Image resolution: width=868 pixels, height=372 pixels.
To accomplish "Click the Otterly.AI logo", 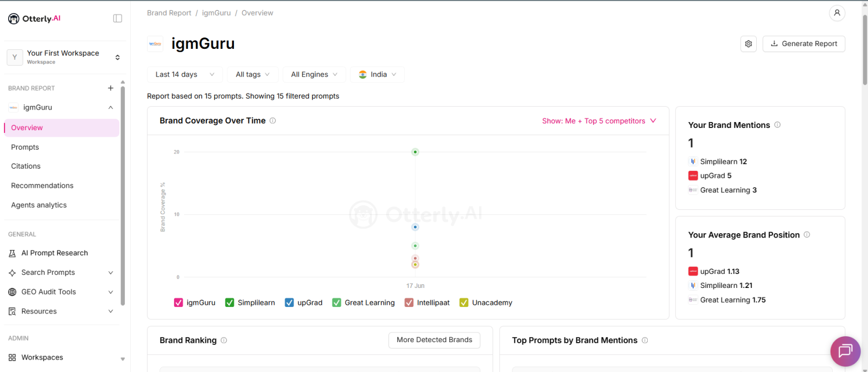I will click(x=34, y=18).
